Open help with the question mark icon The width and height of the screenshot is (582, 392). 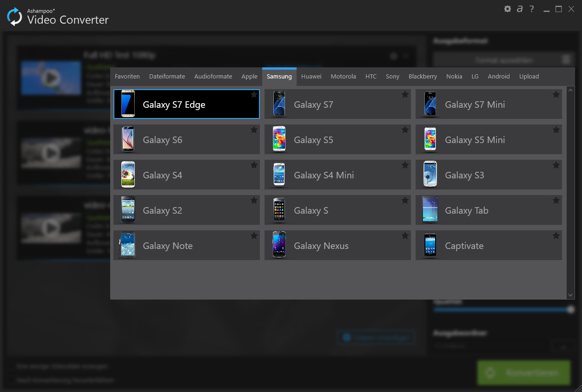(532, 9)
